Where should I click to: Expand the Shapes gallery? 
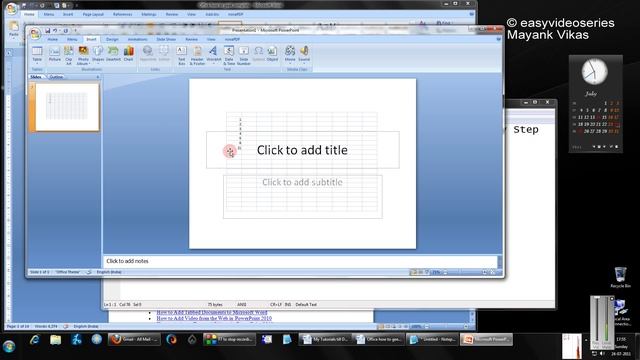98,55
